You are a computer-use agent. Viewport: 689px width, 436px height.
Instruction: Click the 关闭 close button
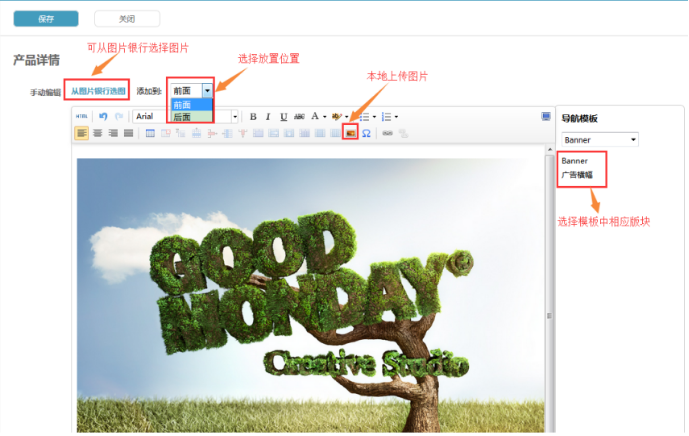pos(127,19)
